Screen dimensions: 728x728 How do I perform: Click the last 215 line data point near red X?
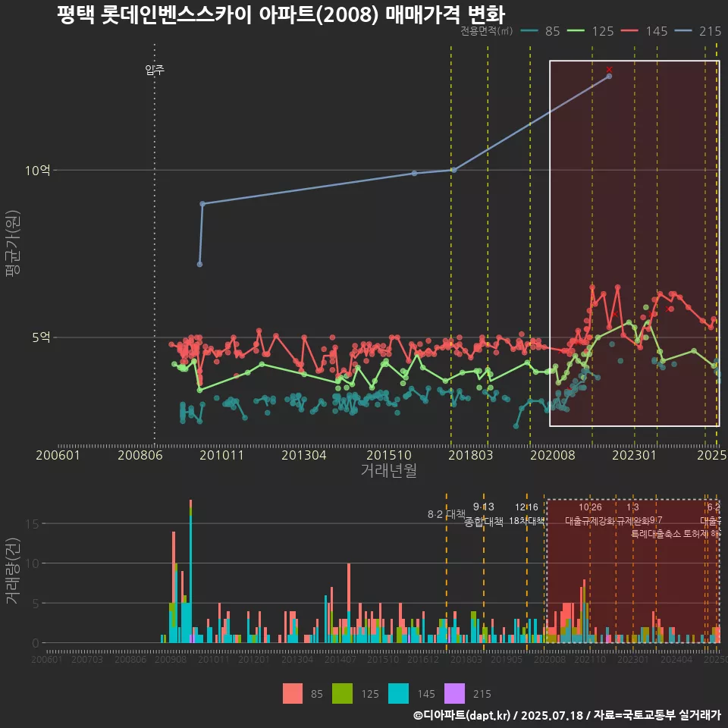click(x=609, y=76)
